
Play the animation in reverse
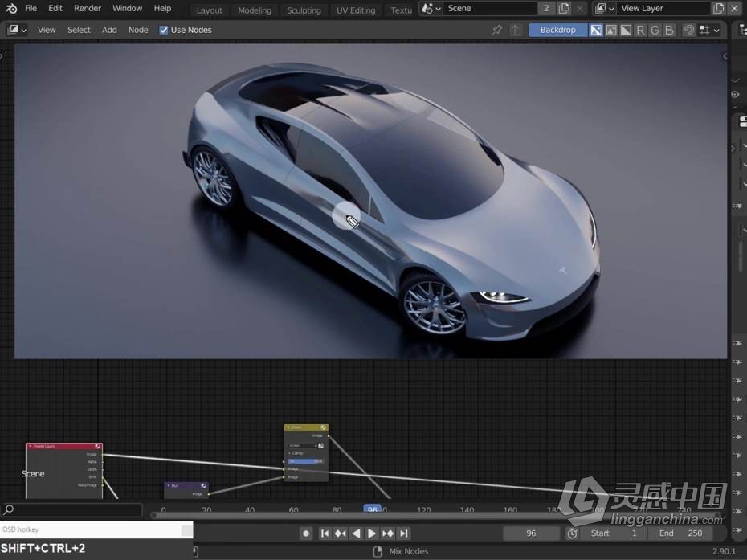pyautogui.click(x=356, y=533)
